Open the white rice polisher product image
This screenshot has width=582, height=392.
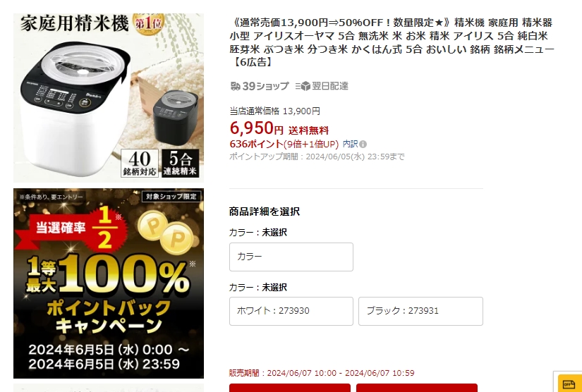tap(109, 98)
